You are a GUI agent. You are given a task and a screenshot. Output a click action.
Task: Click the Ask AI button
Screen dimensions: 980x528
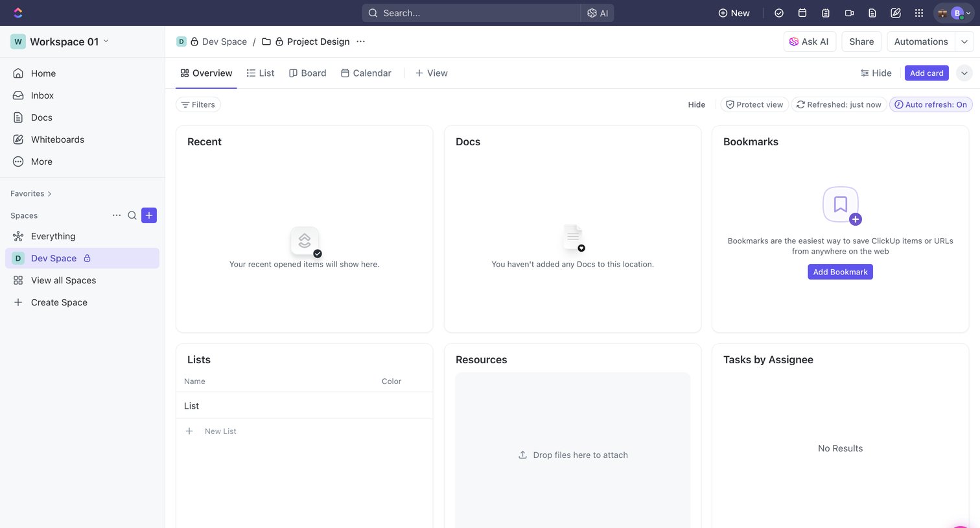[x=810, y=42]
